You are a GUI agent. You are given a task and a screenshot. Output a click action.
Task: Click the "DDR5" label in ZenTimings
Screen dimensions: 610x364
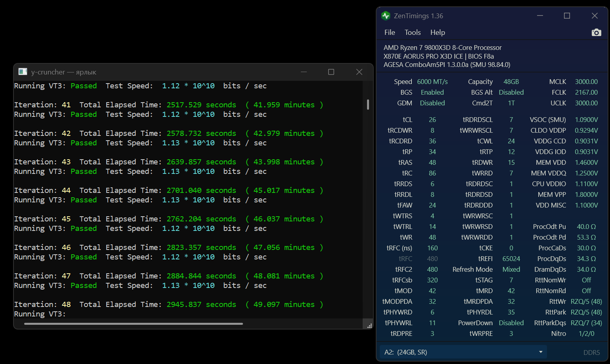click(x=591, y=353)
